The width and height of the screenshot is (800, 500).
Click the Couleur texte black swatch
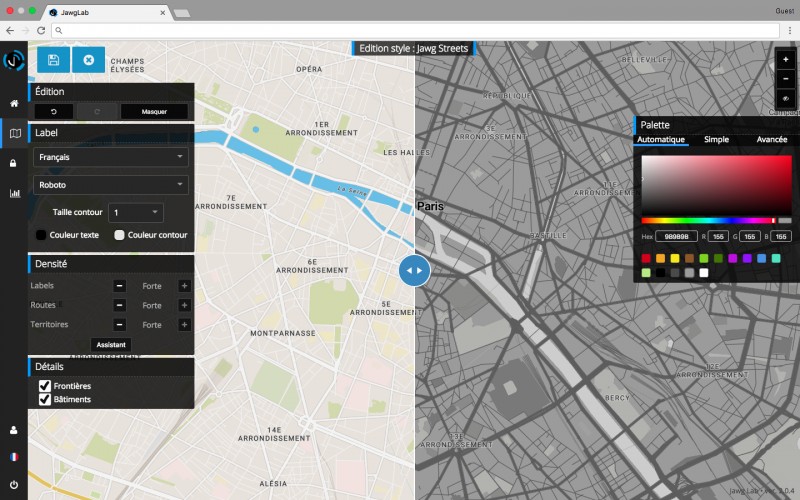41,235
